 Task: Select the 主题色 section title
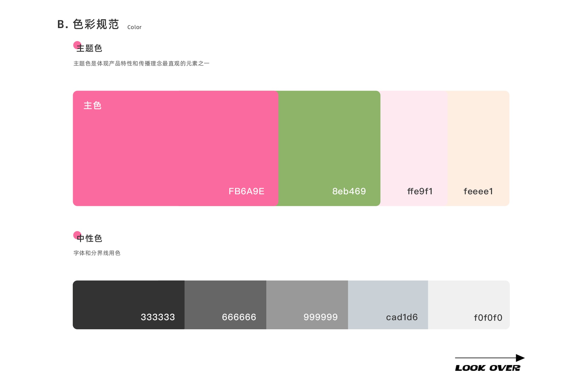tap(90, 48)
